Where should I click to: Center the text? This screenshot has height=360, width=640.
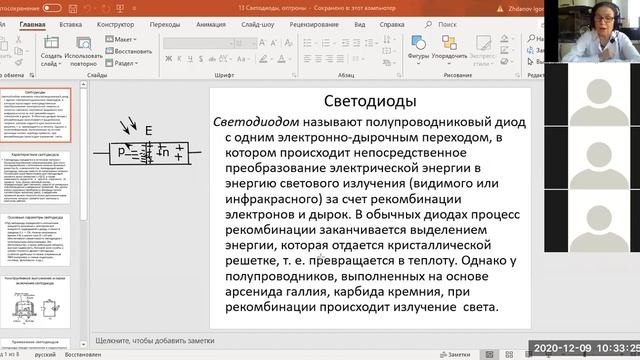point(318,59)
